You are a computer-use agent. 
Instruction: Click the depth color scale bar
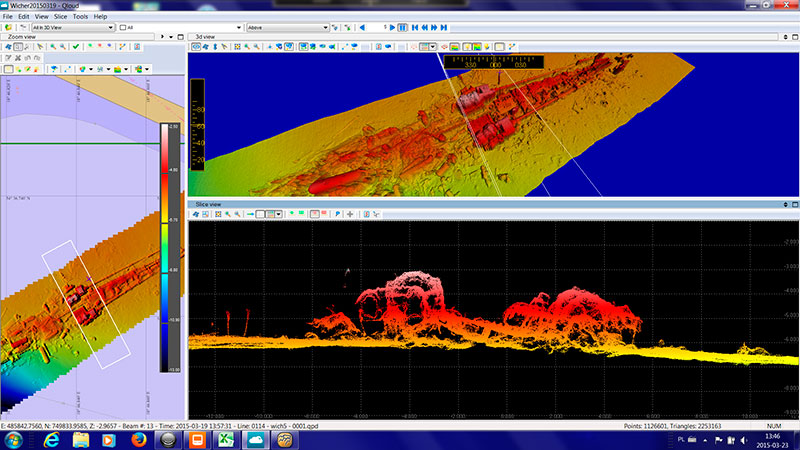165,246
